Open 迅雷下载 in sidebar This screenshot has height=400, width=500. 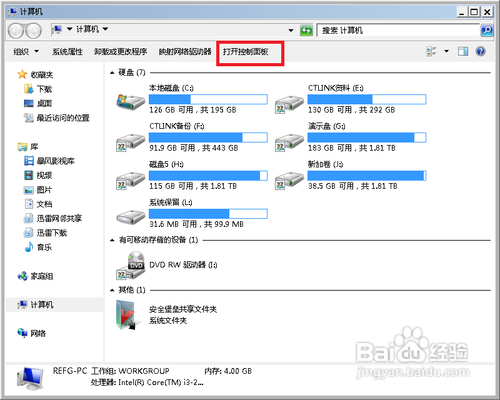tap(52, 233)
